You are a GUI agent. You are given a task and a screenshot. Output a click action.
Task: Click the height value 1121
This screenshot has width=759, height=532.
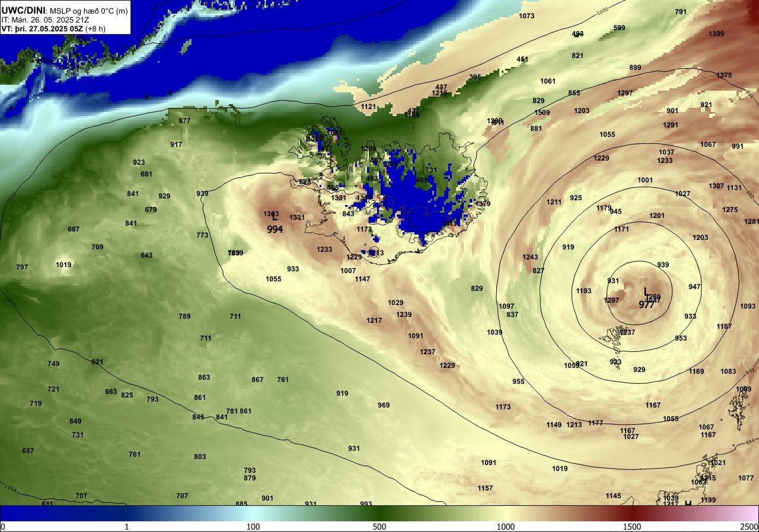coord(369,107)
